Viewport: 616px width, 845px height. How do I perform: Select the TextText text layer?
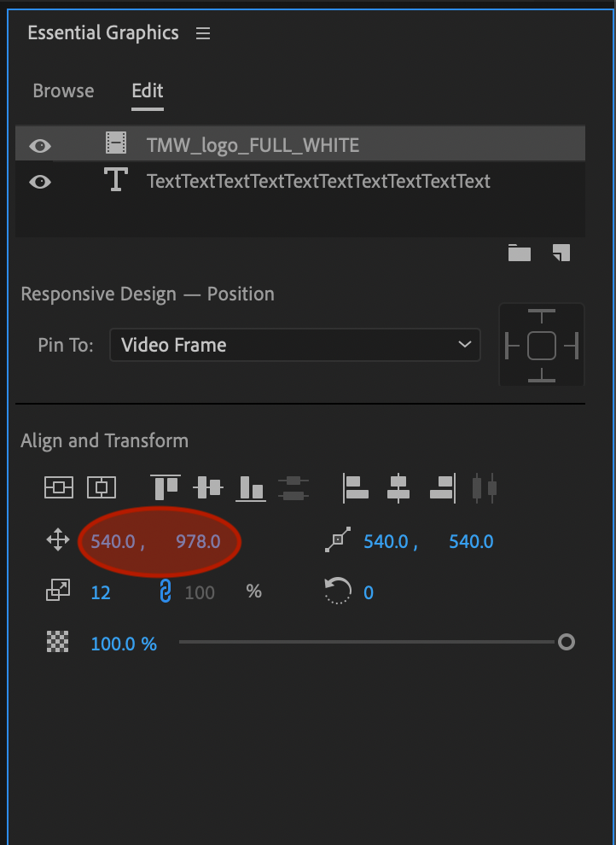(x=317, y=182)
